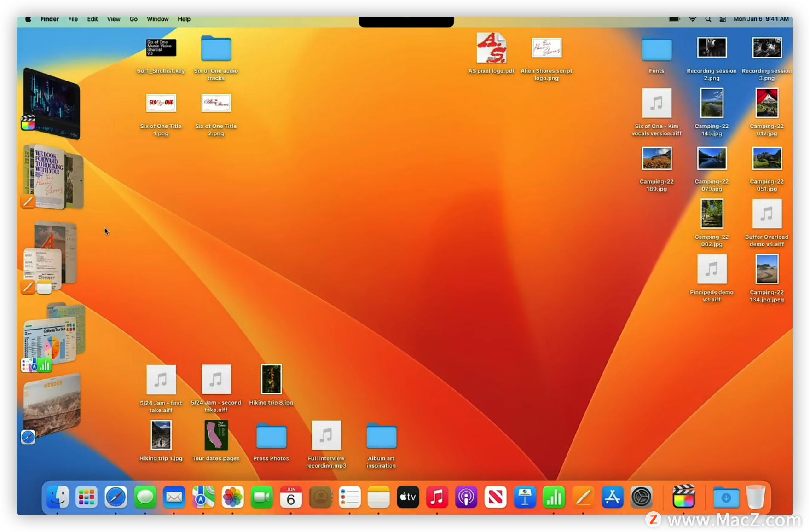Select Camping-22 012.jpg image
The image size is (810, 532).
[767, 112]
